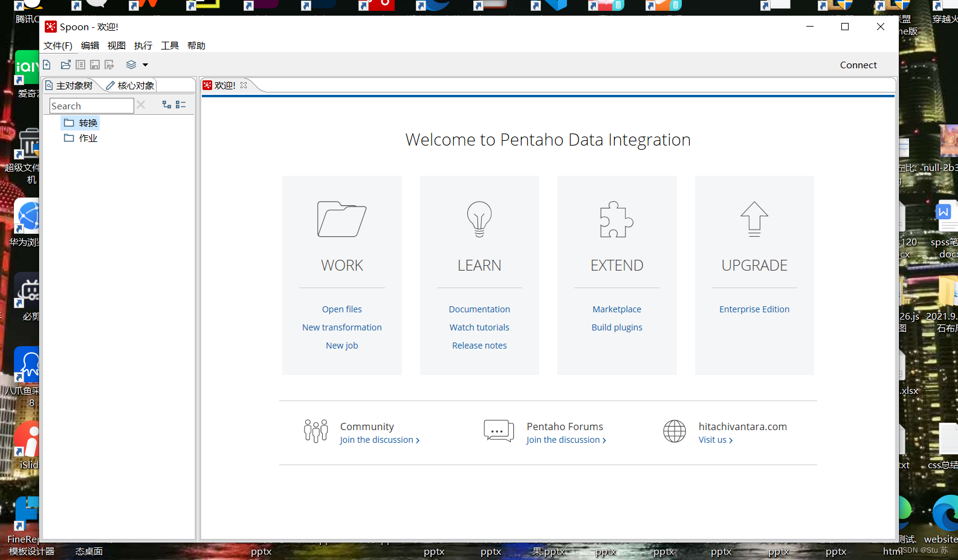Clear the search with the X icon
The width and height of the screenshot is (958, 560).
pyautogui.click(x=141, y=105)
